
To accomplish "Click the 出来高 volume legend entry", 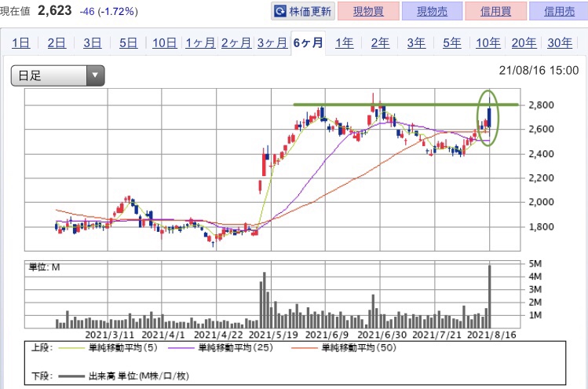I will 124,376.
